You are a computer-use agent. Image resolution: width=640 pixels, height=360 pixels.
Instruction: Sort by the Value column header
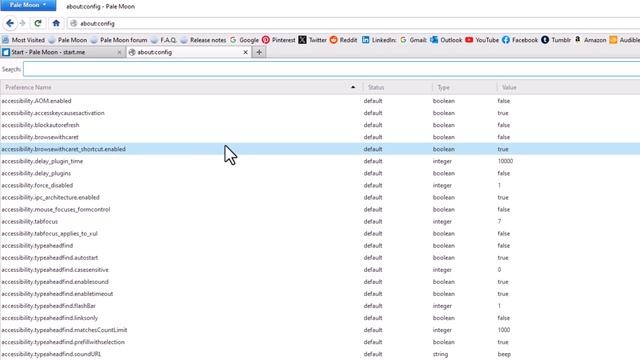569,87
